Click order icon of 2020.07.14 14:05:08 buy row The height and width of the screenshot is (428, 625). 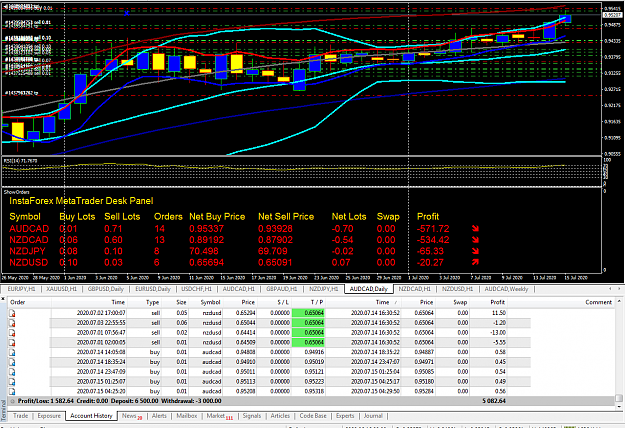(12, 352)
